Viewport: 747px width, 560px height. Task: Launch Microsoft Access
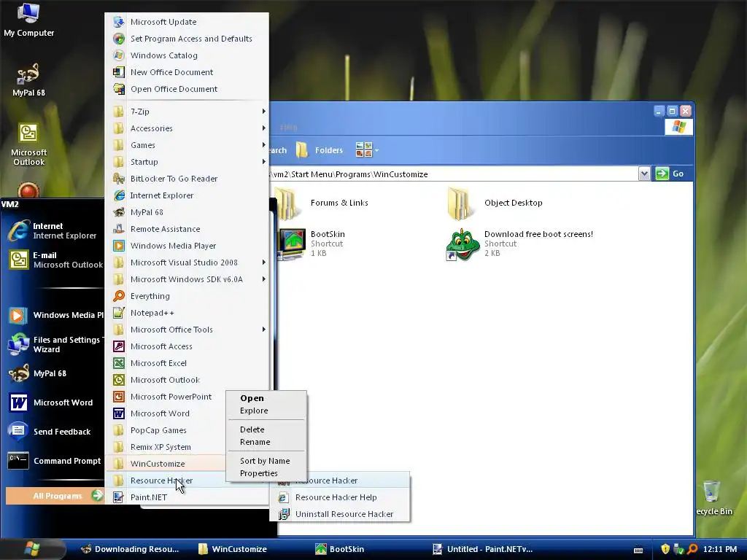[187, 346]
